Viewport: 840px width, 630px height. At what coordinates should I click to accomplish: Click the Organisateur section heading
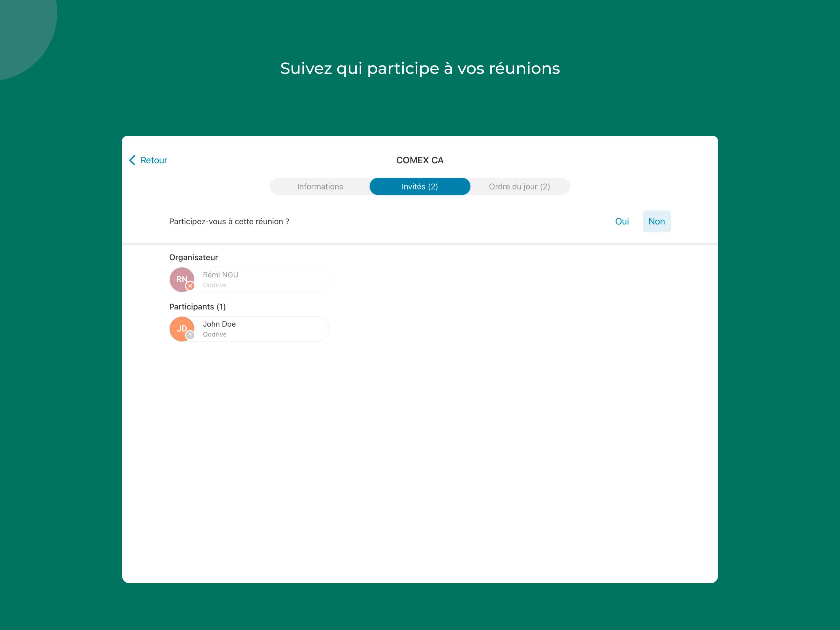coord(193,257)
